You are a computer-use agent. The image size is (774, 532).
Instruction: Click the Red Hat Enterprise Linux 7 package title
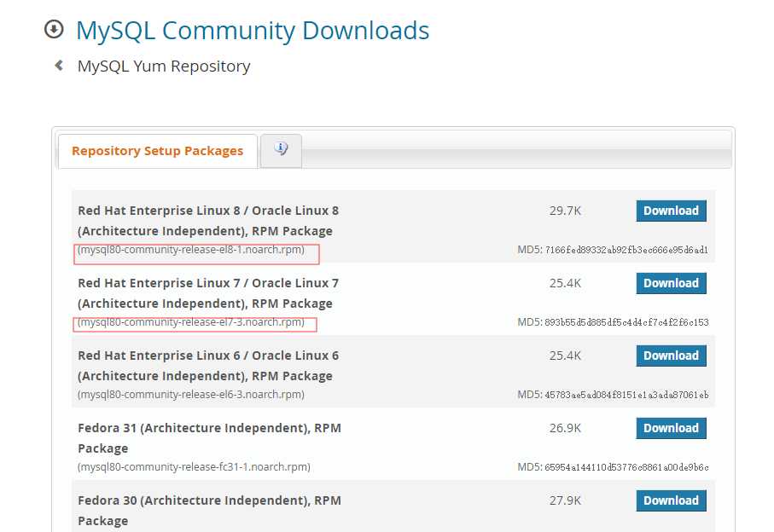point(208,293)
